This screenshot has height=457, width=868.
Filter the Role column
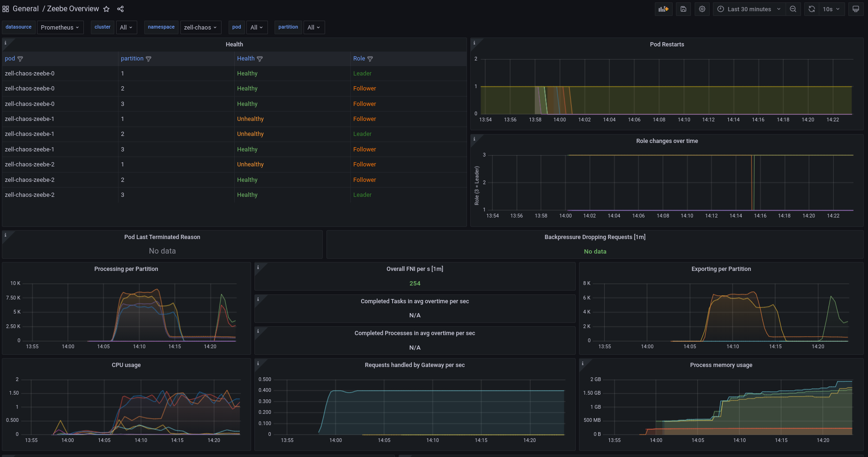[370, 59]
